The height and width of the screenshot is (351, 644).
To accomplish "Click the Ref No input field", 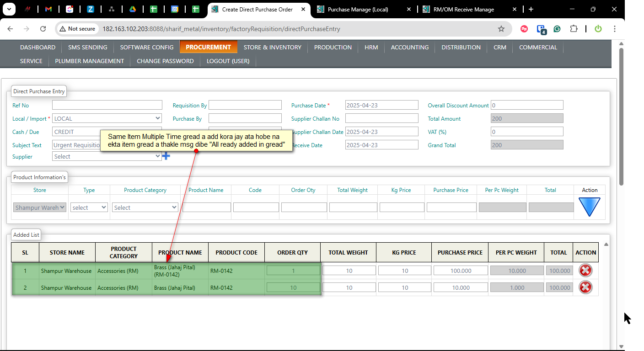I will (107, 105).
